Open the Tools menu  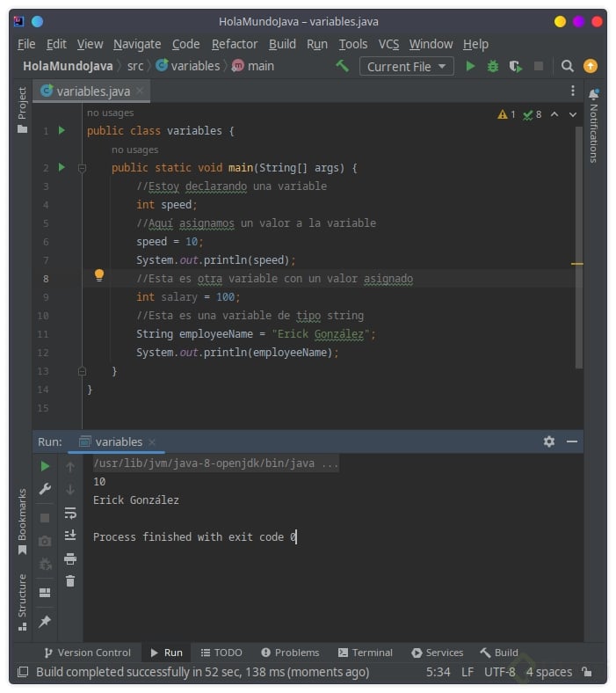353,44
